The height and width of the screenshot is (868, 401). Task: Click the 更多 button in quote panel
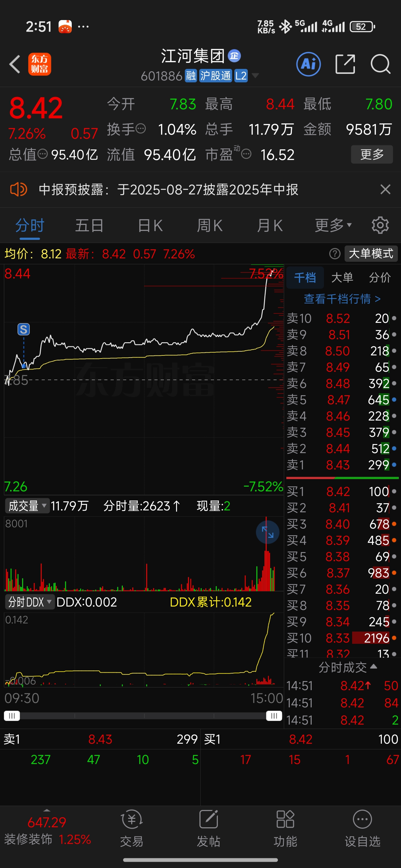click(x=372, y=154)
